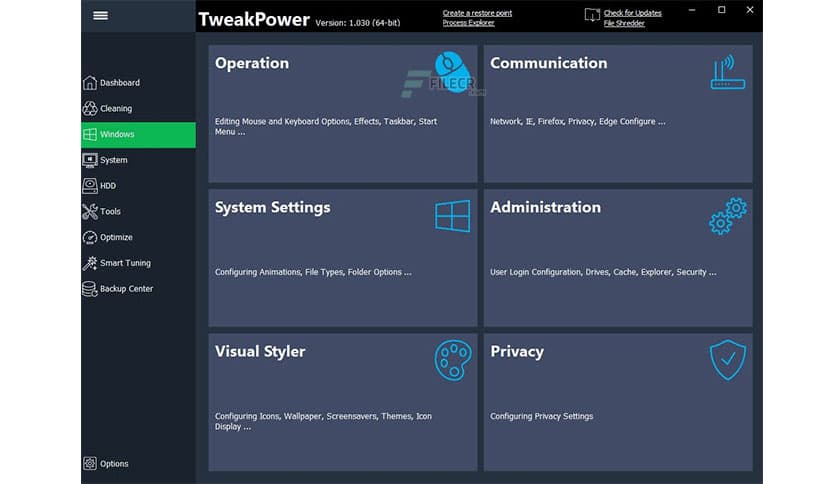Open the Tools sidebar label
Screen dimensions: 836x484
click(110, 212)
